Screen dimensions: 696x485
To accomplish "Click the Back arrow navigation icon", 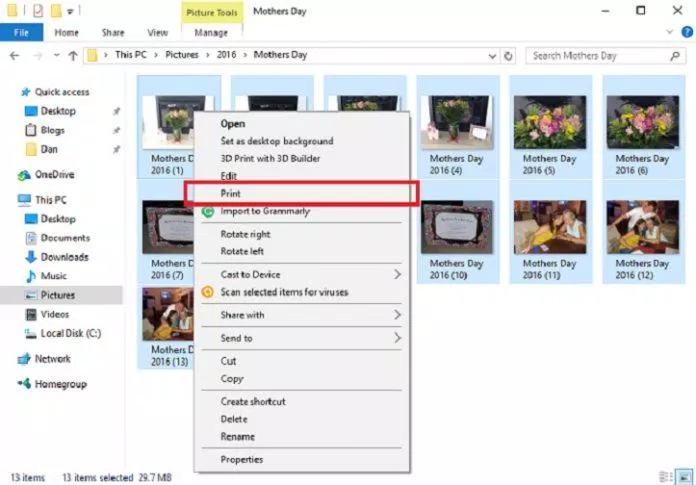I will tap(15, 56).
